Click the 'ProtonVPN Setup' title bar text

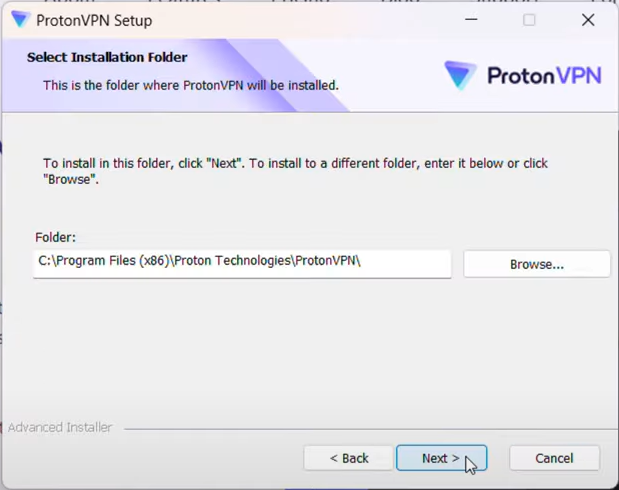[x=94, y=21]
